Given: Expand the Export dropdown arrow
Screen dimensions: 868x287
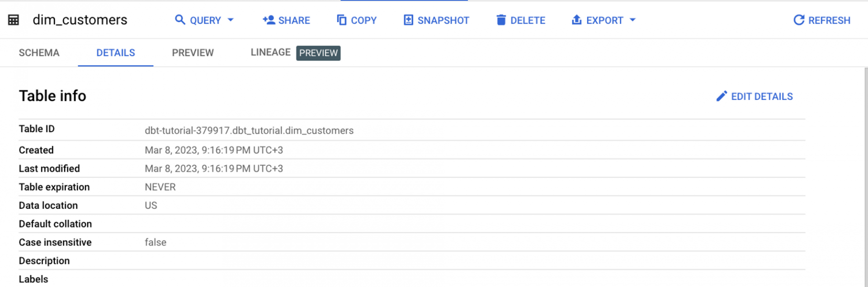Looking at the screenshot, I should tap(632, 20).
